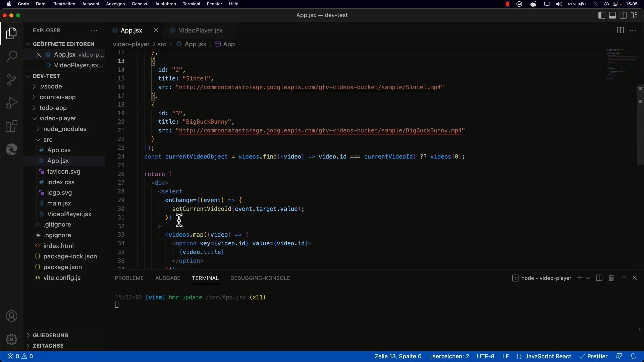Open the Explorer view in activity bar
Viewport: 644px width, 362px height.
(x=11, y=33)
